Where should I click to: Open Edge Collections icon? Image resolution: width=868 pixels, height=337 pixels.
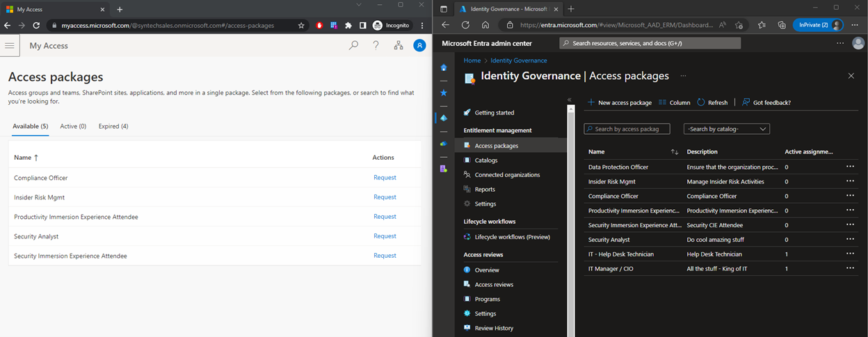782,24
